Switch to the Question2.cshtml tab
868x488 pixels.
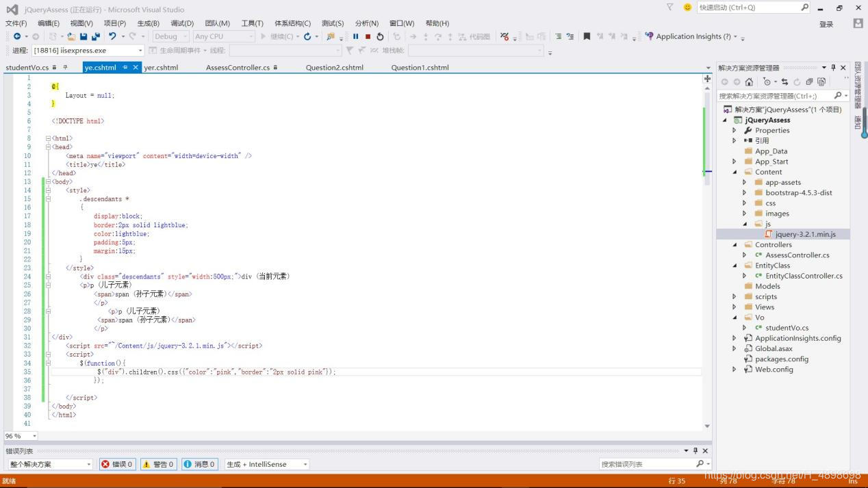point(334,68)
